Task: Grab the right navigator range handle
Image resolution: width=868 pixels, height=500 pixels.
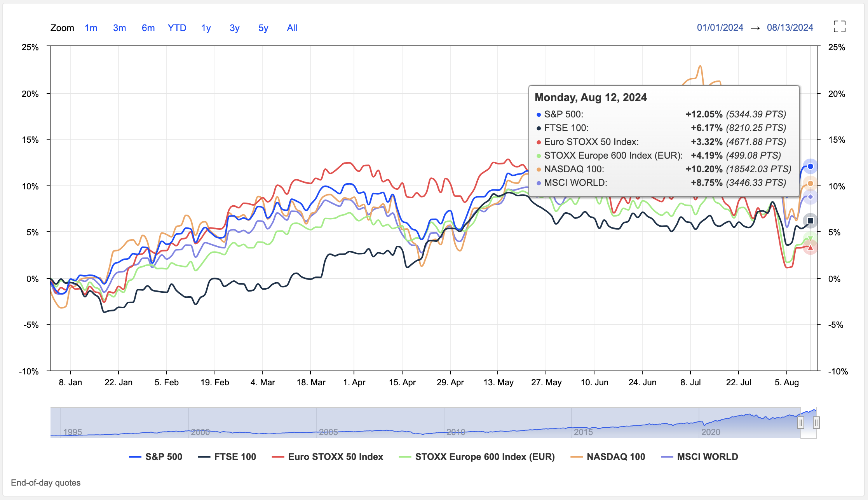Action: tap(816, 423)
